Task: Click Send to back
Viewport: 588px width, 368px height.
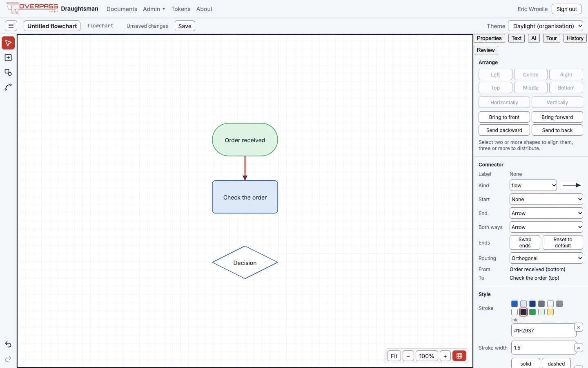Action: [x=557, y=130]
